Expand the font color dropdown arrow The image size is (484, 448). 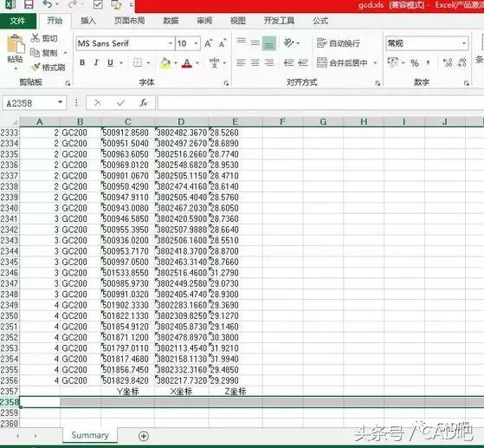(x=197, y=63)
